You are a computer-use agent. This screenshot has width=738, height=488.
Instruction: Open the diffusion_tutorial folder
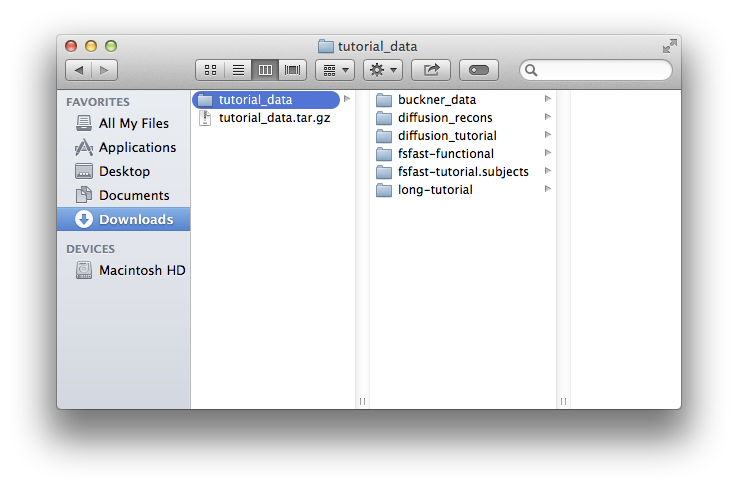coord(446,136)
